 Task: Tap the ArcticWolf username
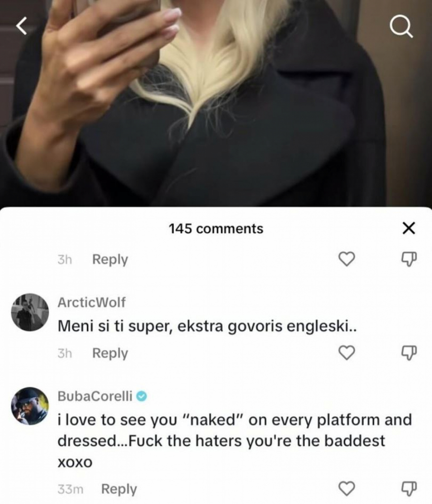[x=91, y=302]
